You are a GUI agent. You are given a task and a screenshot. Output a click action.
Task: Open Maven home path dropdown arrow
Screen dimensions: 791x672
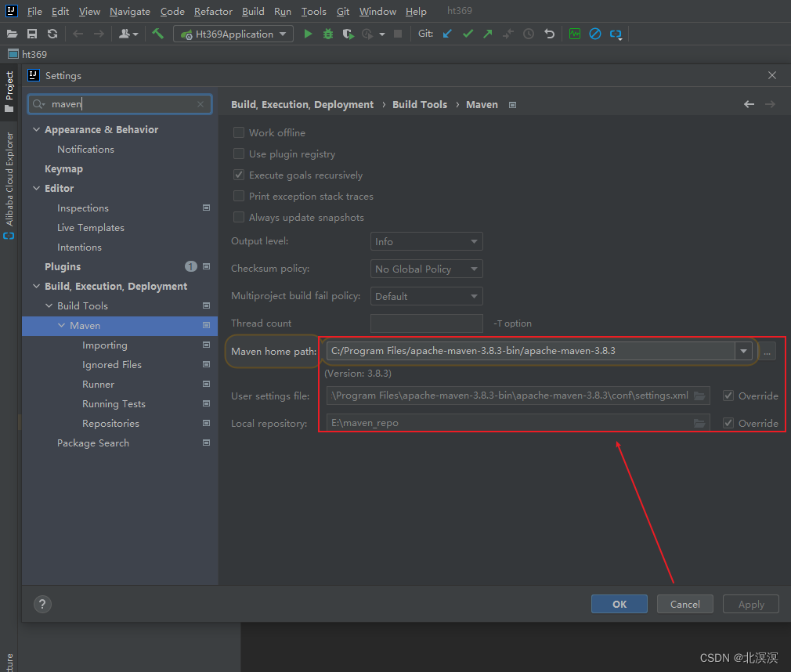(x=743, y=351)
